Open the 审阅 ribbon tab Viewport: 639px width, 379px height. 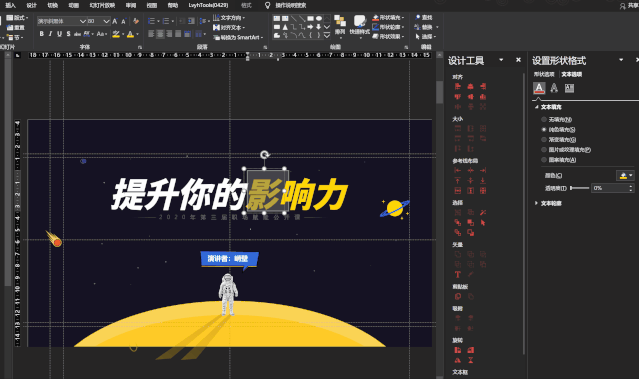coord(131,5)
